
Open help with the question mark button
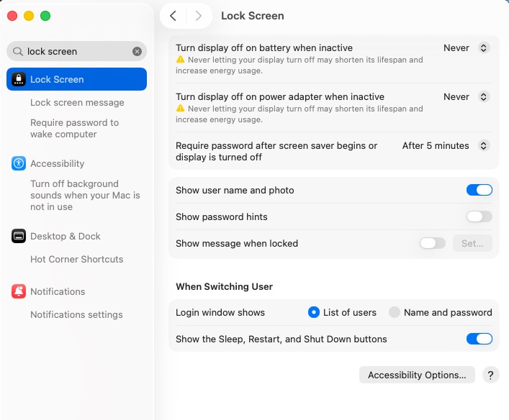pyautogui.click(x=490, y=375)
